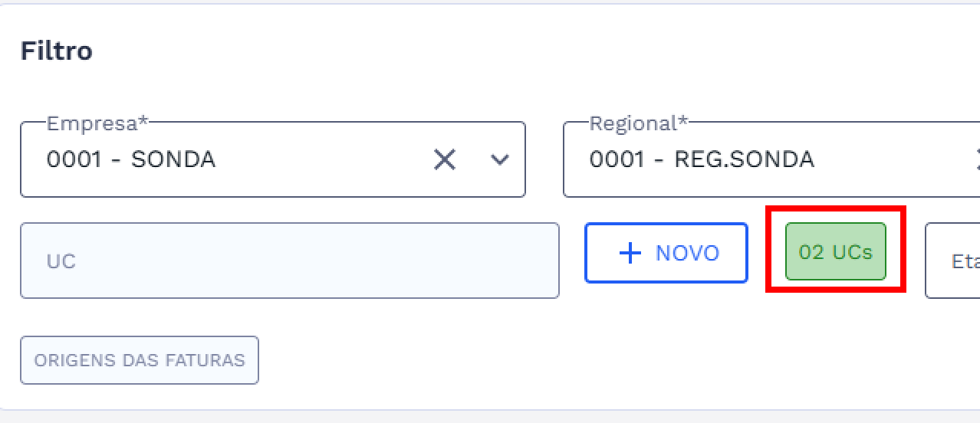This screenshot has height=423, width=980.
Task: Click the green 02 UCs badge
Action: click(x=835, y=252)
